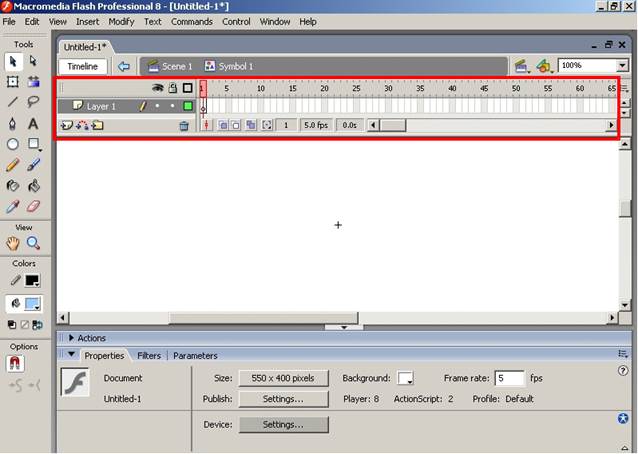Viewport: 638px width, 454px height.
Task: Open the Background color dropdown
Action: point(405,378)
